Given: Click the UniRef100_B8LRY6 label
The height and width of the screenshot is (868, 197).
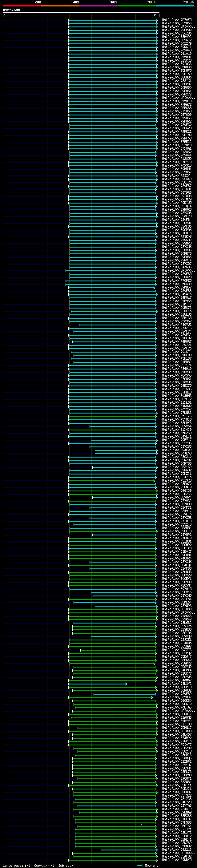Looking at the screenshot, I should click(177, 423).
